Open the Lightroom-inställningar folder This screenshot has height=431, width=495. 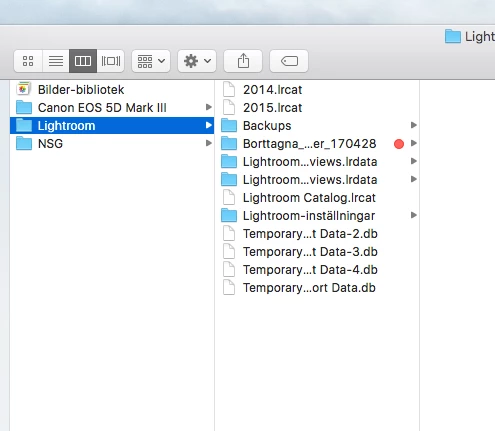click(317, 215)
